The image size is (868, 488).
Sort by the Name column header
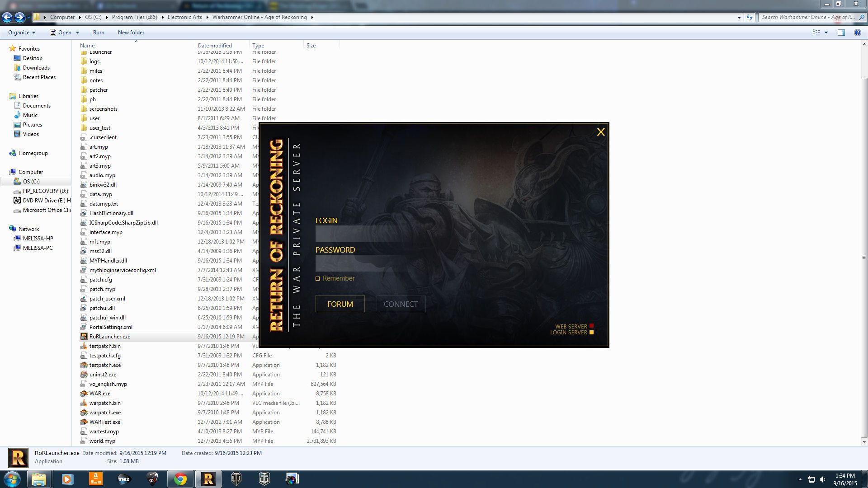(87, 46)
